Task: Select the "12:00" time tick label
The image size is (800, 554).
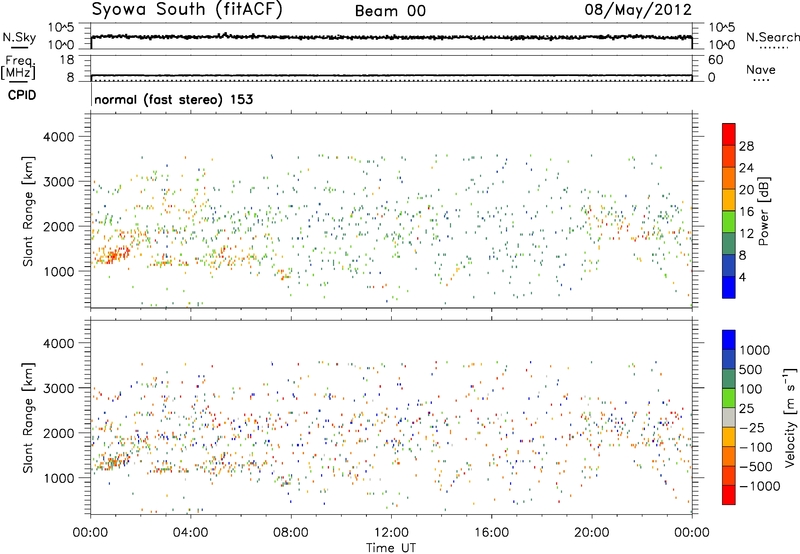Action: (391, 533)
